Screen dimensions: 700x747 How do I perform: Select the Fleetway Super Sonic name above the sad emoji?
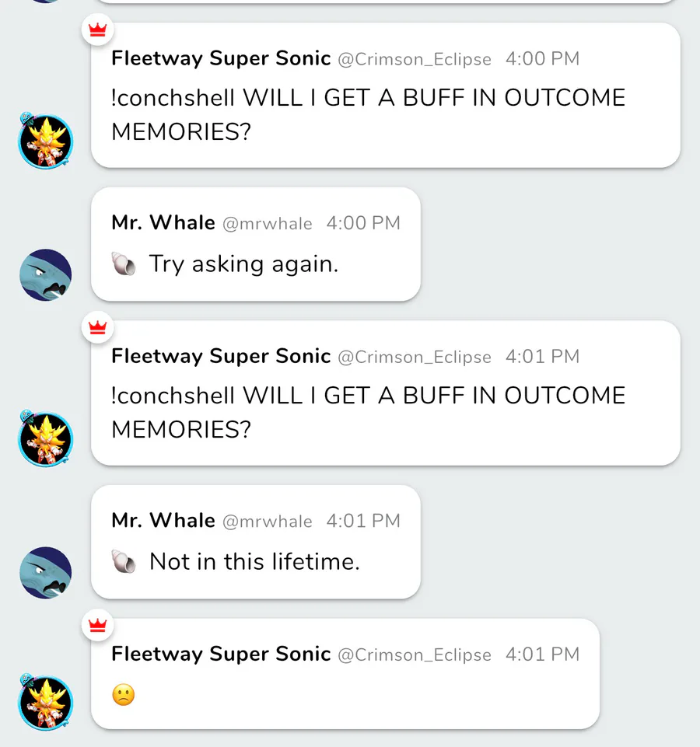point(221,654)
